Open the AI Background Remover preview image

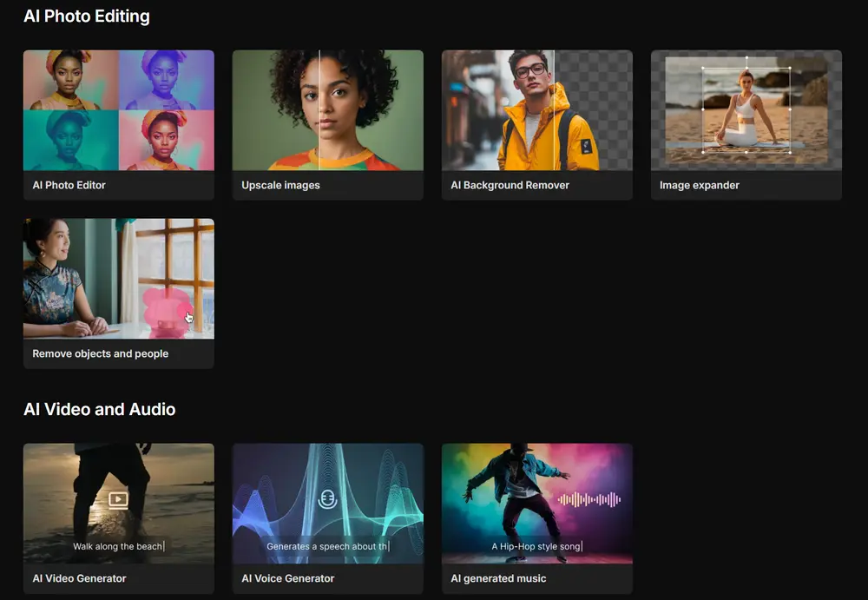(536, 109)
